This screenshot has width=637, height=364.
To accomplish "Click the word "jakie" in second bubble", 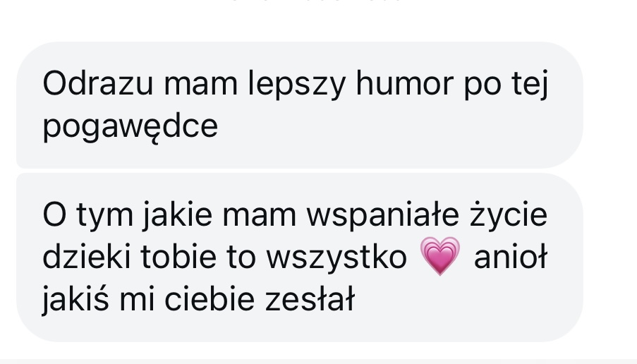I will (x=178, y=216).
